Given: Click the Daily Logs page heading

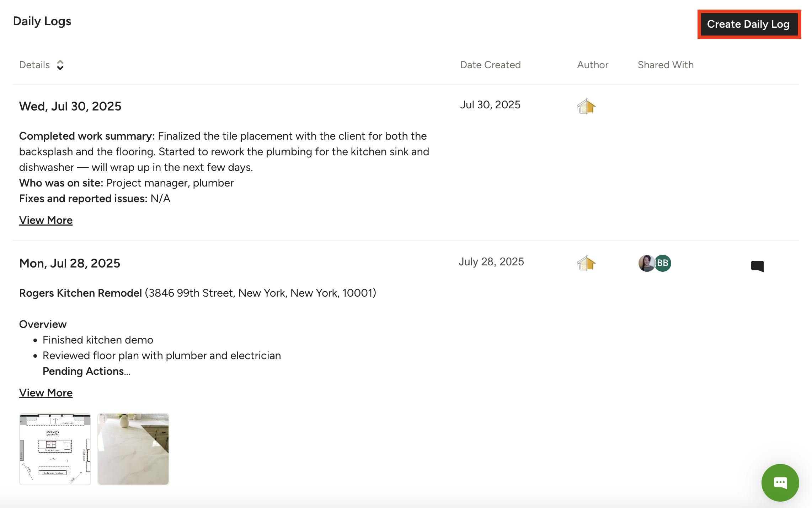Looking at the screenshot, I should coord(42,21).
